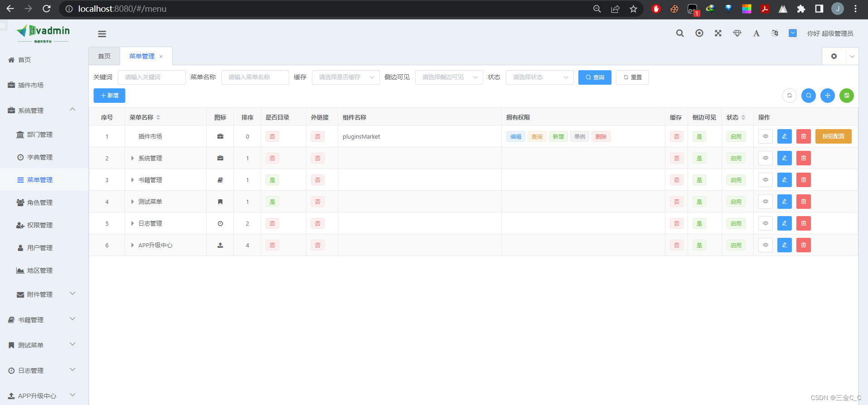This screenshot has height=405, width=868.
Task: Expand the APP升级中心 table row
Action: point(132,245)
